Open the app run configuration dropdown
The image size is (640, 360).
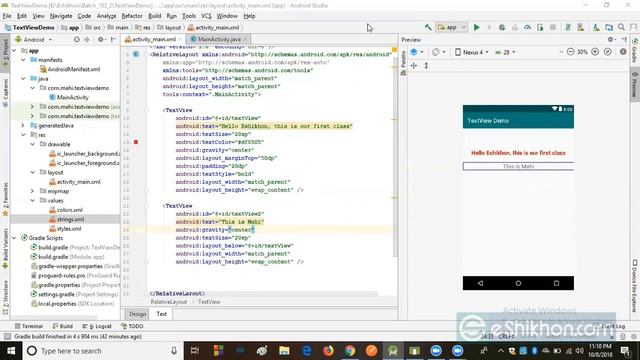pos(452,27)
